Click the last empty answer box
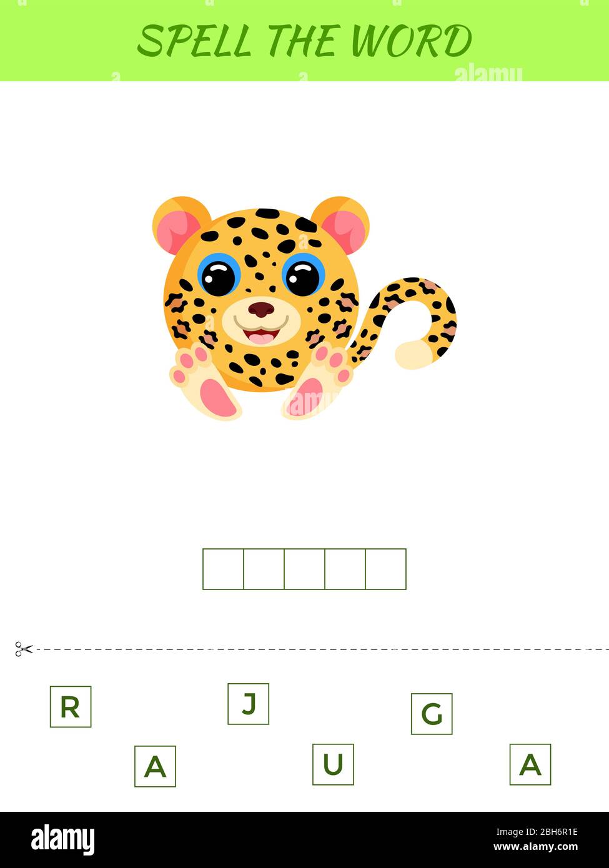Image resolution: width=609 pixels, height=868 pixels. [385, 569]
